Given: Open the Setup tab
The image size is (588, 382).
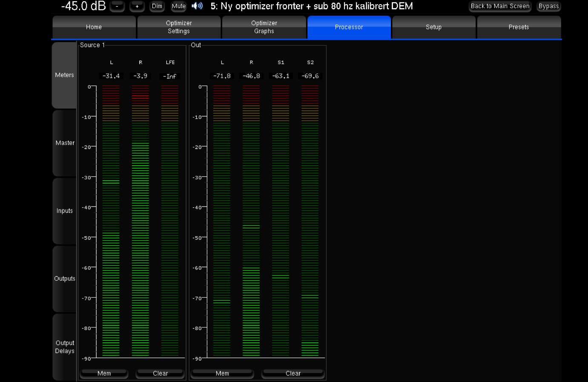Looking at the screenshot, I should point(434,27).
